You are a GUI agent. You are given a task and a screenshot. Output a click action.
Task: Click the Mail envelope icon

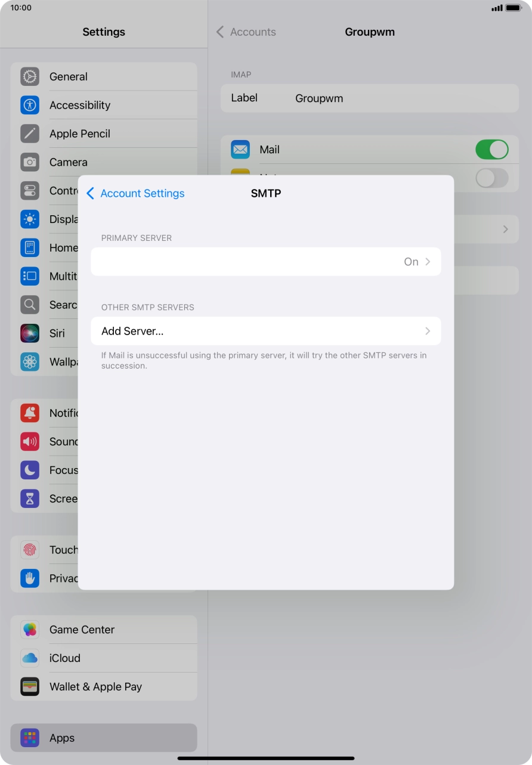240,150
